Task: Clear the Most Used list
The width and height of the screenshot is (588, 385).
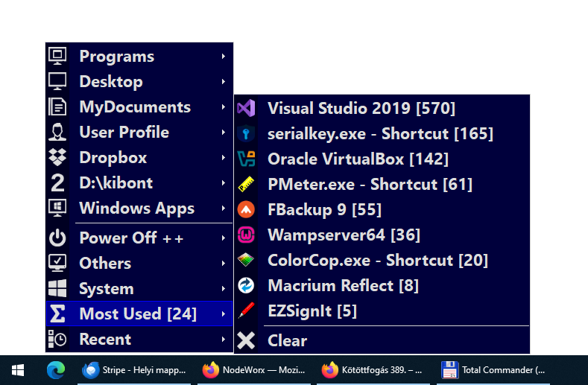Action: click(287, 341)
